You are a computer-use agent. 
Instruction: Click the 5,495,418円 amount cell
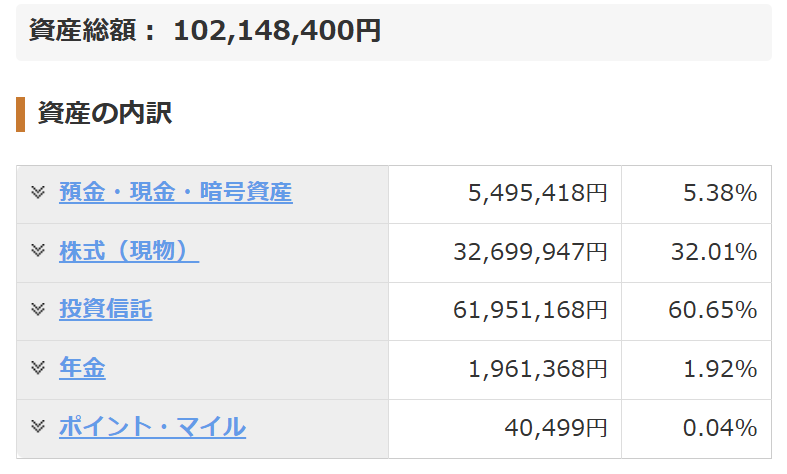coord(505,194)
